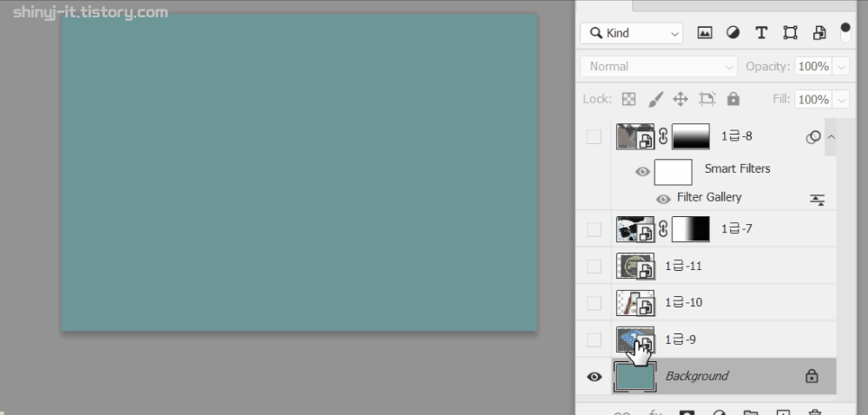The image size is (868, 415).
Task: Click the teal document canvas
Action: coord(299,173)
